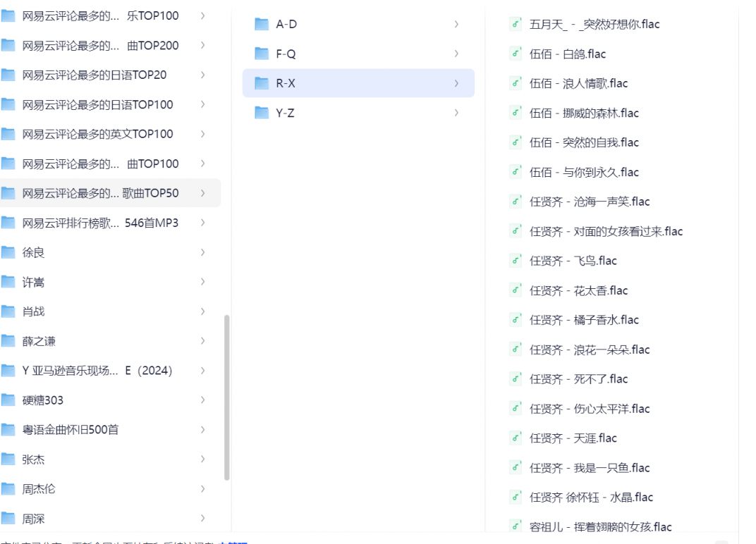The image size is (756, 544).
Task: Open 任贤齐 - 对面的女孩看过来.flac
Action: click(606, 231)
